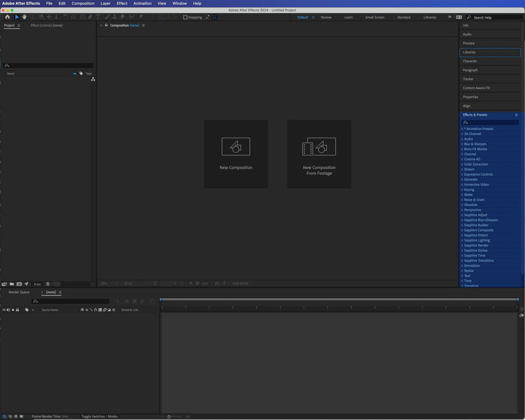Screen dimensions: 525x420
Task: Toggle the solo column dot in timeline
Action: [x=13, y=310]
